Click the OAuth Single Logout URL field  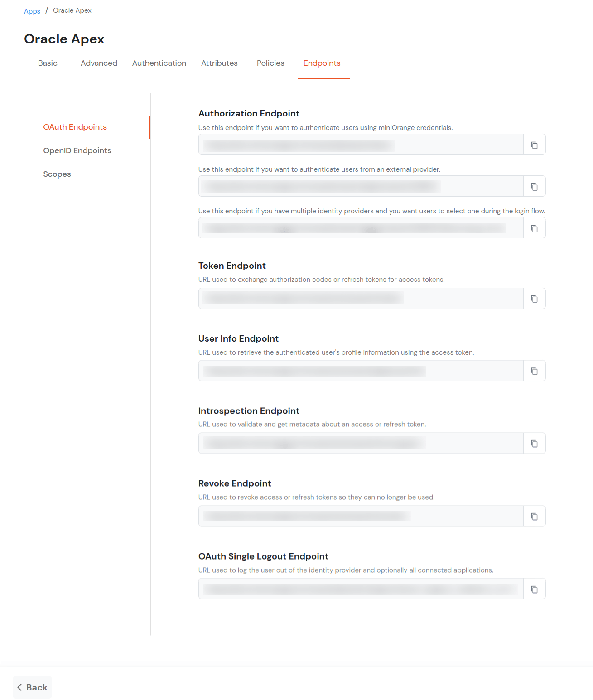(361, 589)
